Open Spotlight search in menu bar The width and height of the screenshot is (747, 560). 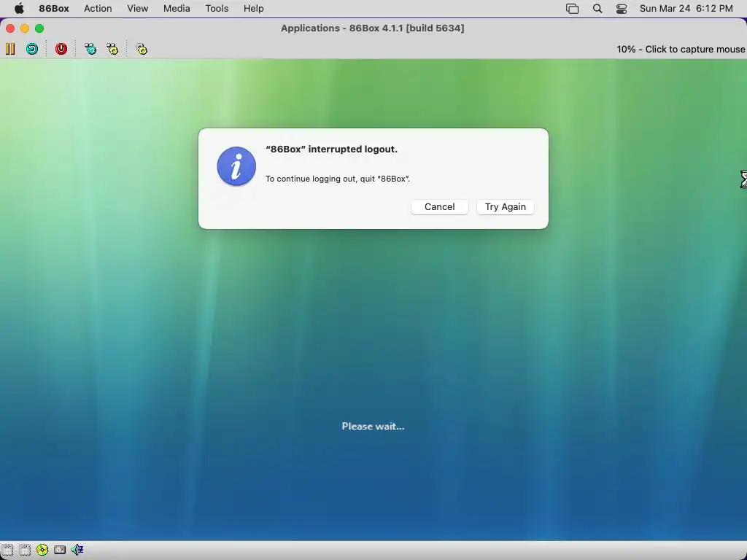[x=597, y=9]
